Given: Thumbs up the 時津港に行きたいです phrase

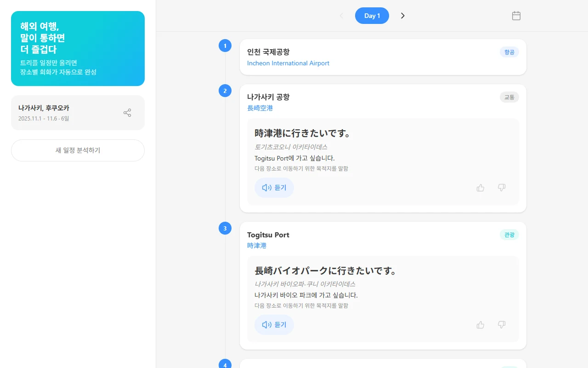Looking at the screenshot, I should (x=481, y=188).
